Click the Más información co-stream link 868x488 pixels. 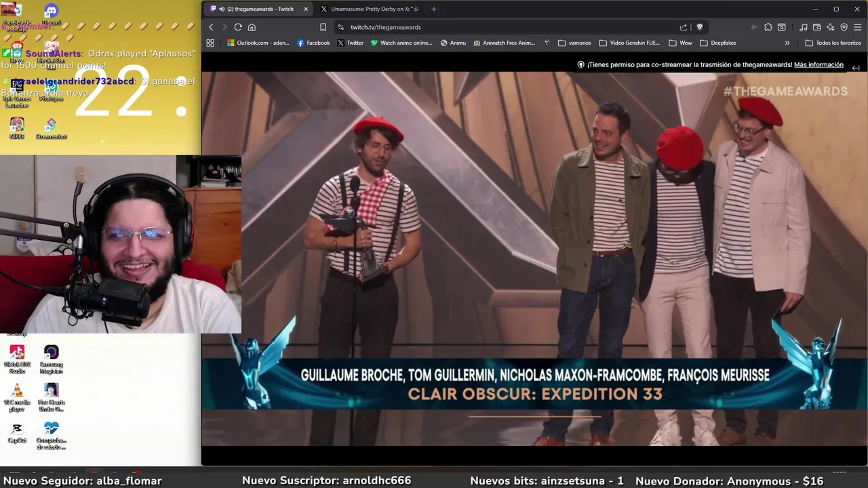point(818,65)
